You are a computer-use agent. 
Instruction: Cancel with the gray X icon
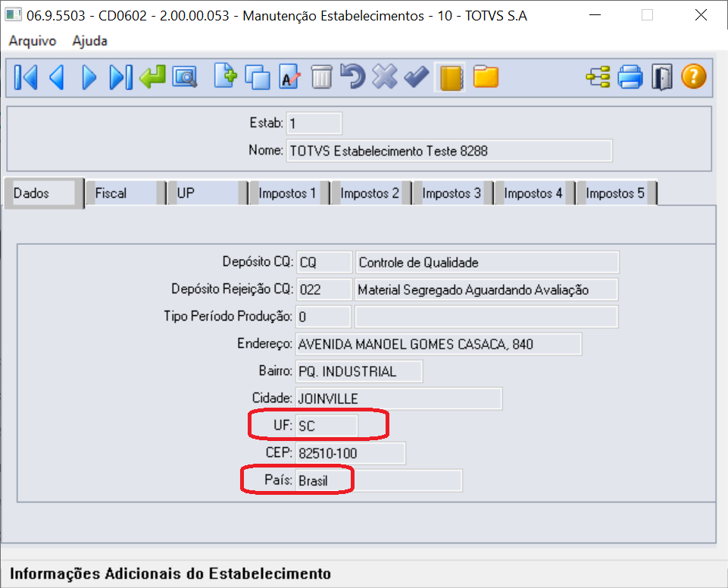tap(385, 77)
